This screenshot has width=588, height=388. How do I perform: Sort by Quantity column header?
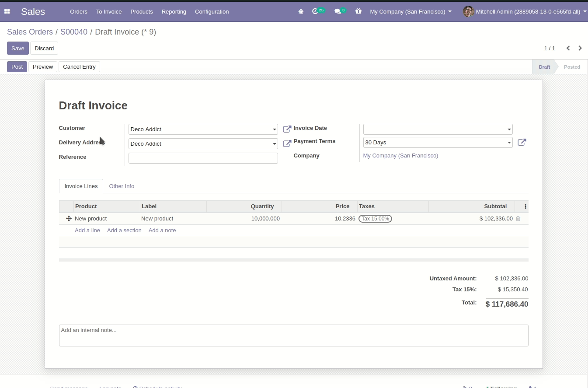tap(244, 206)
